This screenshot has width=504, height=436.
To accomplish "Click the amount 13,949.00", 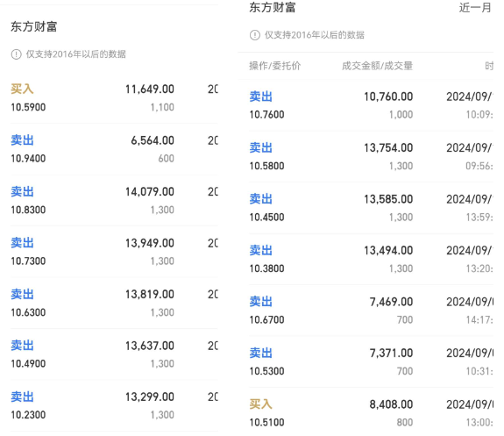I will (x=150, y=243).
